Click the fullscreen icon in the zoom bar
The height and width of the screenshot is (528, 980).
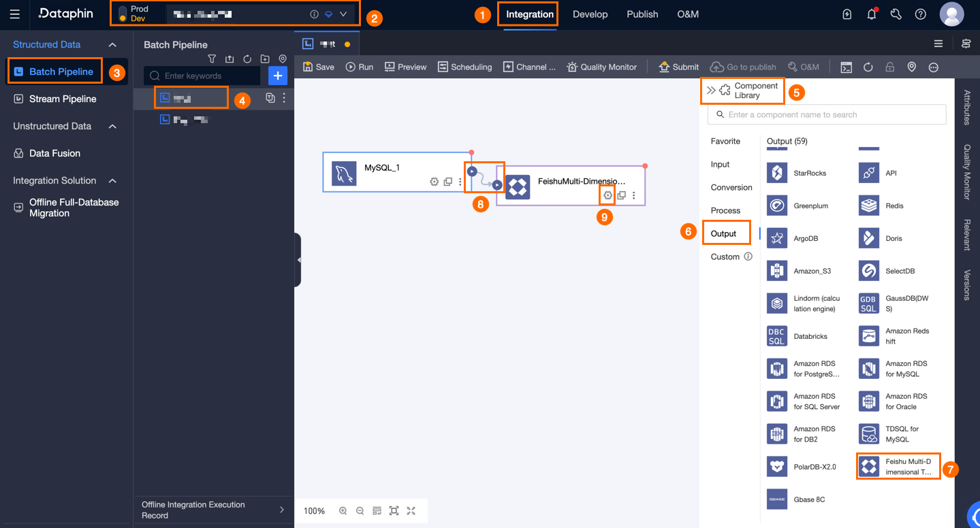[x=411, y=511]
